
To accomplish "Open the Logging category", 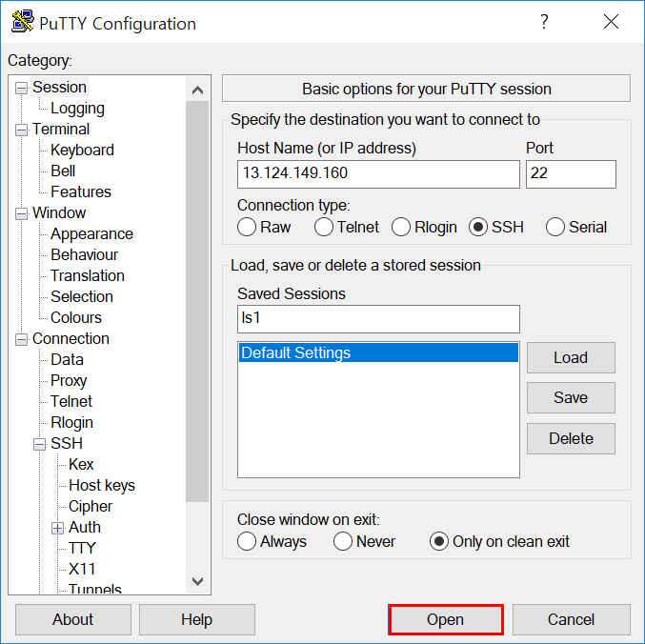I will 77,109.
